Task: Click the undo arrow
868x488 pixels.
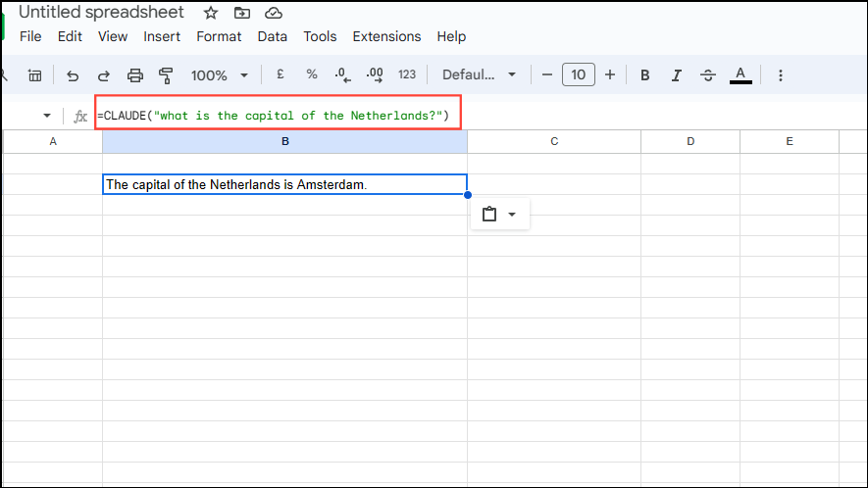Action: 73,75
